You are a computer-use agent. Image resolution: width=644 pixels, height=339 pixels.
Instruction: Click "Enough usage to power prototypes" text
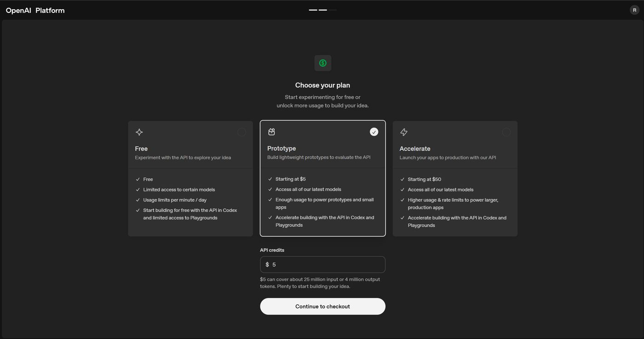pos(325,204)
